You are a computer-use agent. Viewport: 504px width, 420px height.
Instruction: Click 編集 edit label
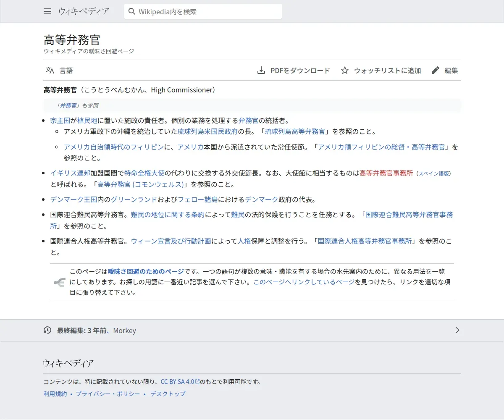[x=451, y=71]
